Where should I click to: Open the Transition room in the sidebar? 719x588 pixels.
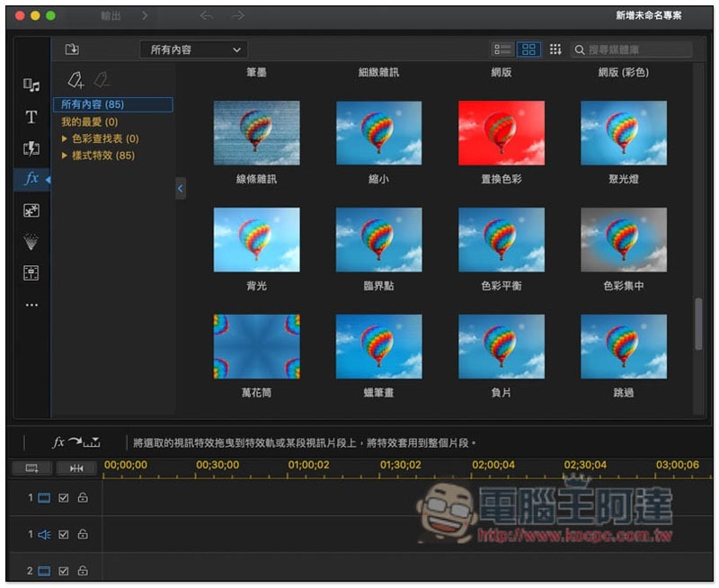point(30,148)
